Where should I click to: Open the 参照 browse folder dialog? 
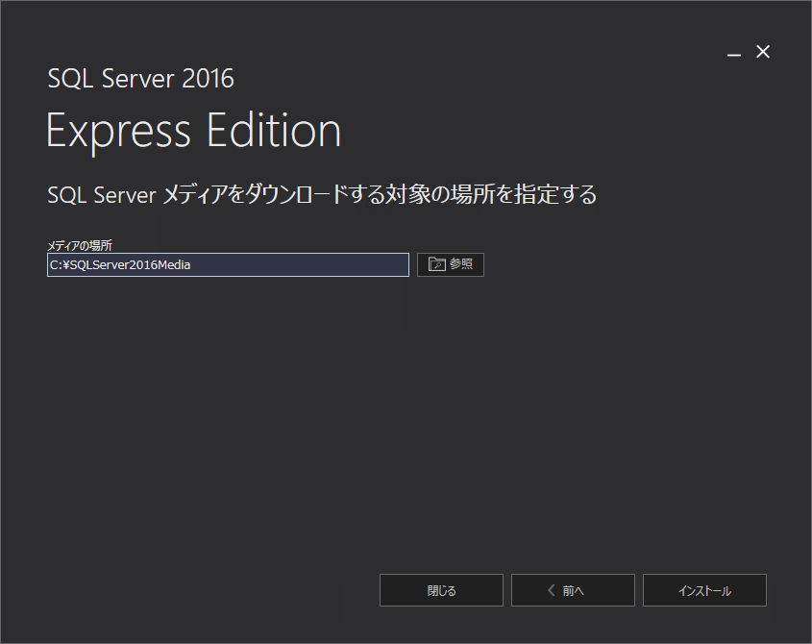[x=451, y=264]
